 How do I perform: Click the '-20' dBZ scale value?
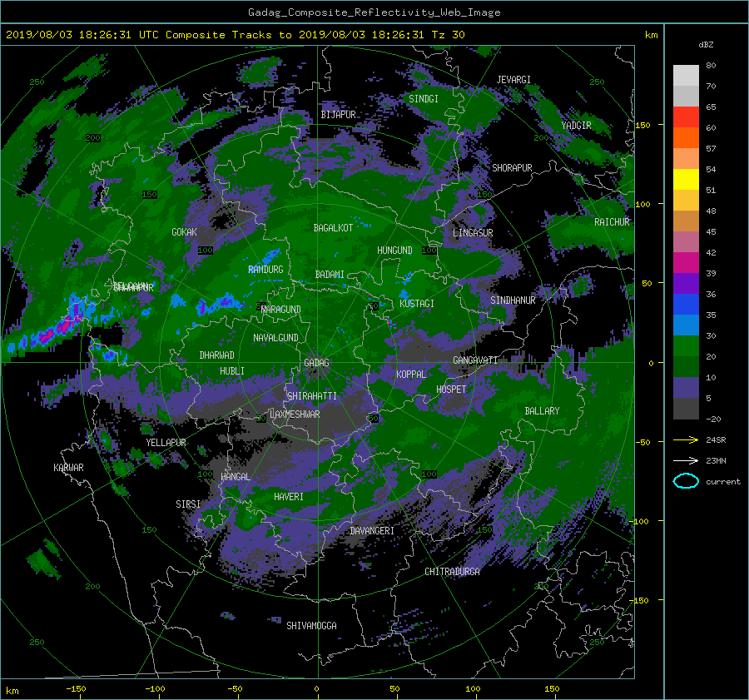click(713, 419)
